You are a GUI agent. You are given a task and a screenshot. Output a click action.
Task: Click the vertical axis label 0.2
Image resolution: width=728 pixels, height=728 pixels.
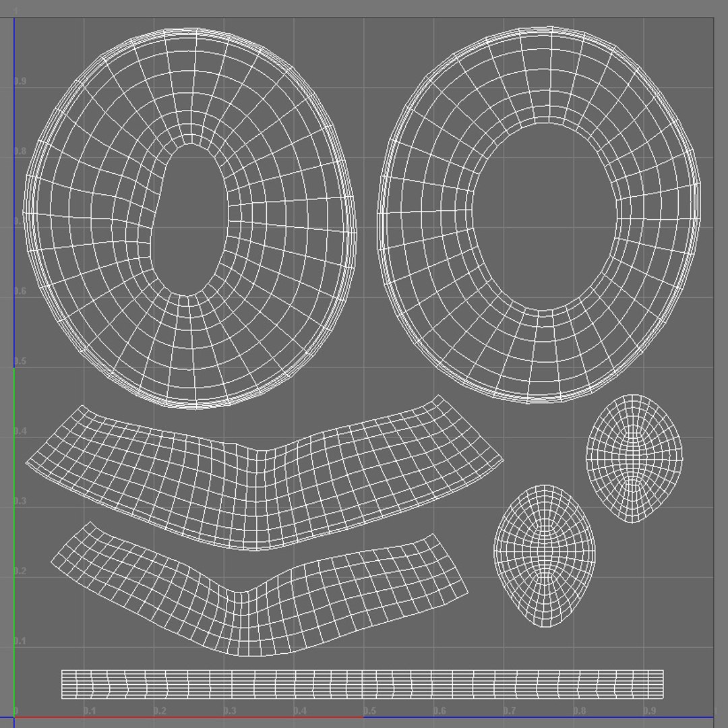point(20,571)
